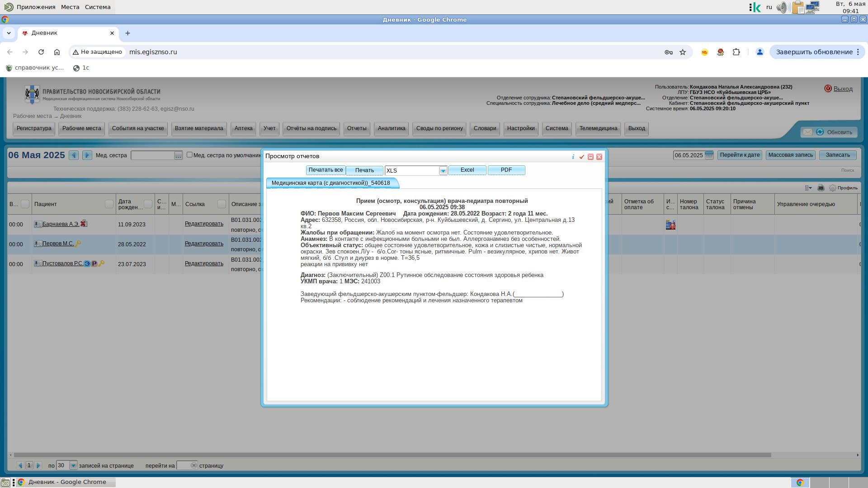Open records-per-page dropdown showing 30
Viewport: 868px width, 488px height.
73,465
